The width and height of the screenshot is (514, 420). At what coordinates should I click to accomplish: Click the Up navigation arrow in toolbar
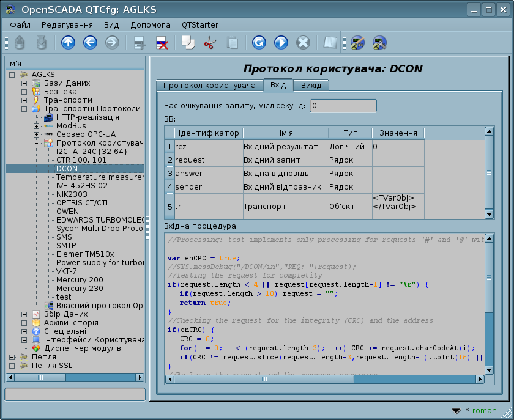[68, 42]
